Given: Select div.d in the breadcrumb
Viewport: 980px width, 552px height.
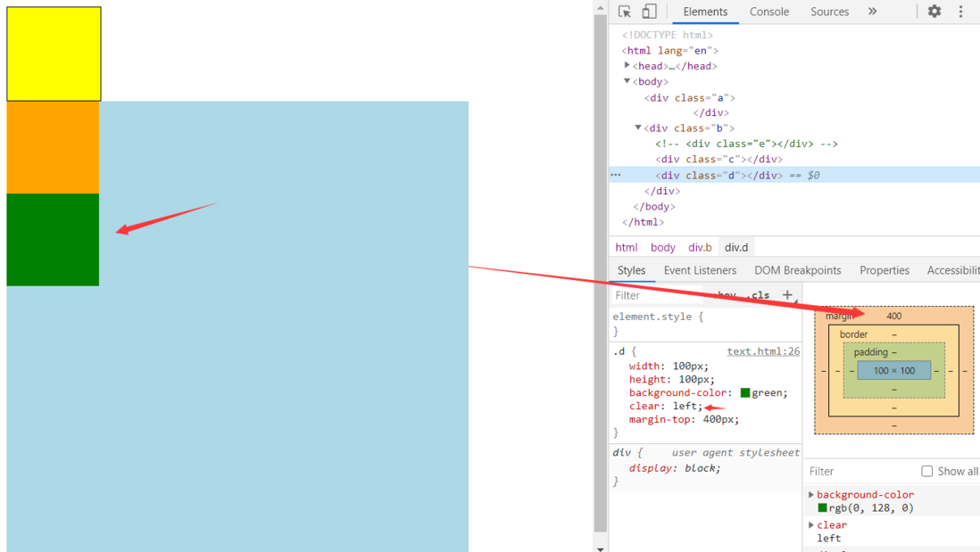Looking at the screenshot, I should 736,247.
